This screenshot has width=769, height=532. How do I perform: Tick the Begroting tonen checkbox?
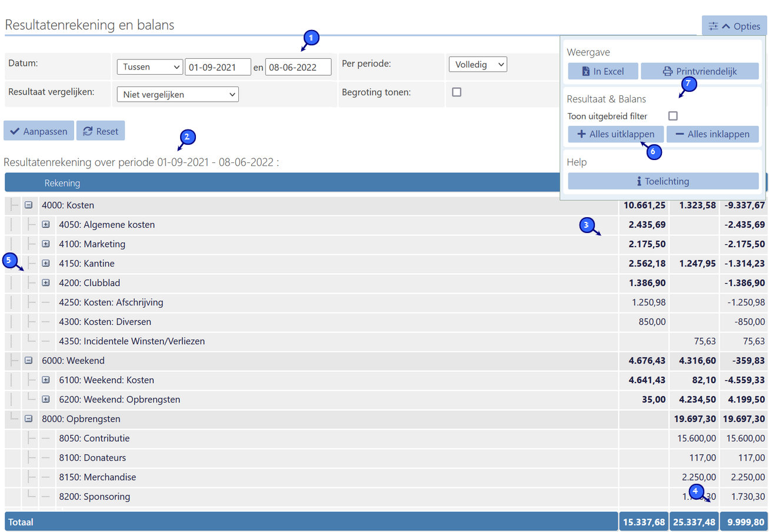click(457, 92)
